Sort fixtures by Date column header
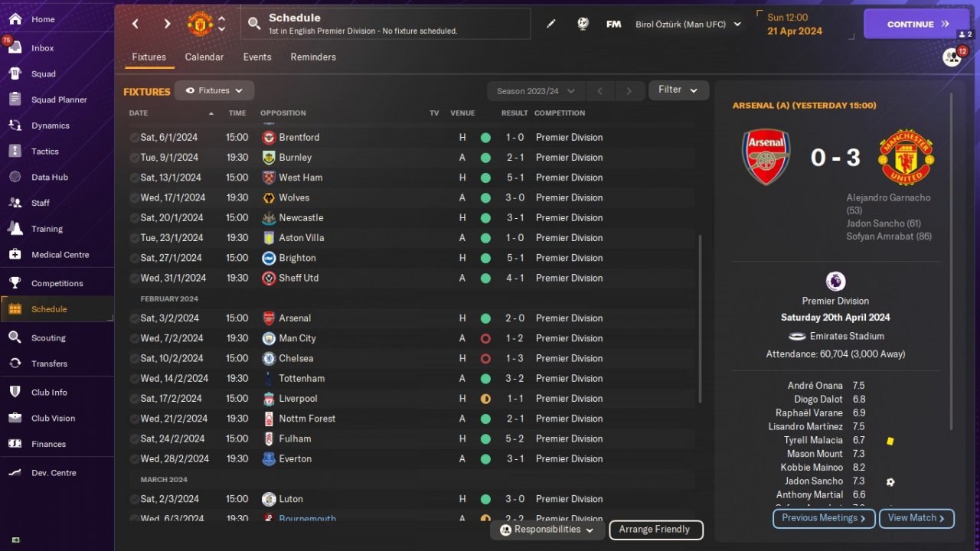Viewport: 980px width, 551px height. click(x=139, y=113)
